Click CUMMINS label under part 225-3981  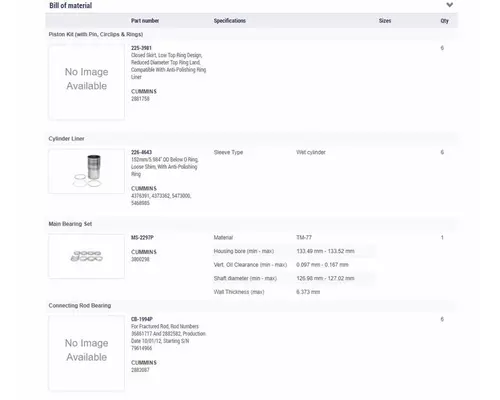pos(144,91)
